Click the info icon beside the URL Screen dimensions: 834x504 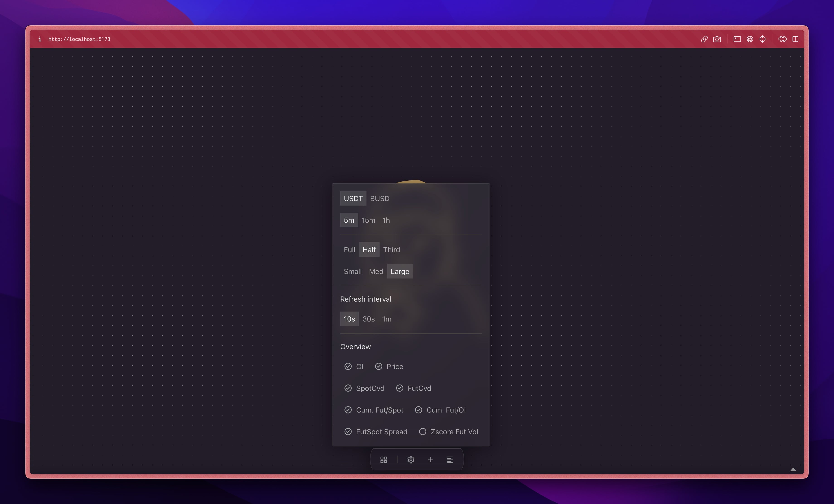coord(40,39)
